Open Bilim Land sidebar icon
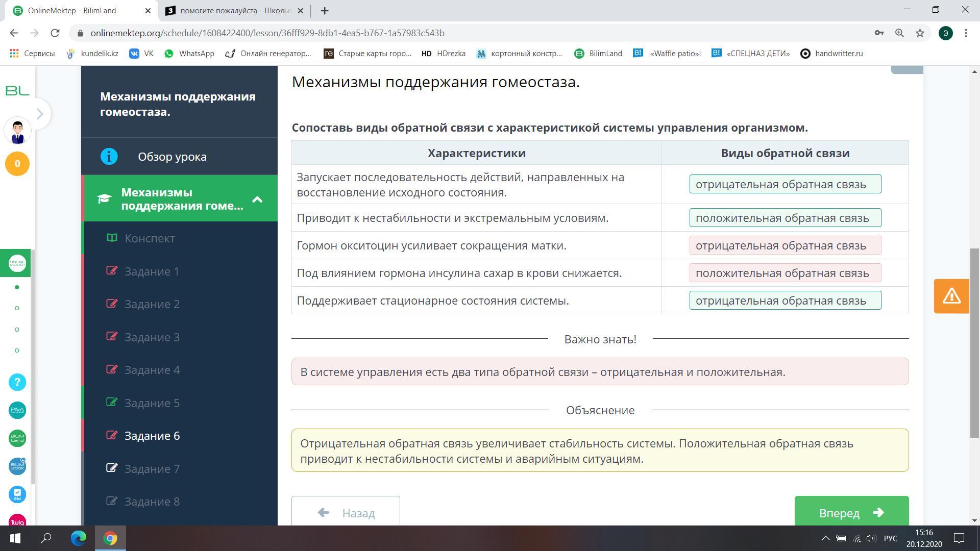 (x=17, y=438)
